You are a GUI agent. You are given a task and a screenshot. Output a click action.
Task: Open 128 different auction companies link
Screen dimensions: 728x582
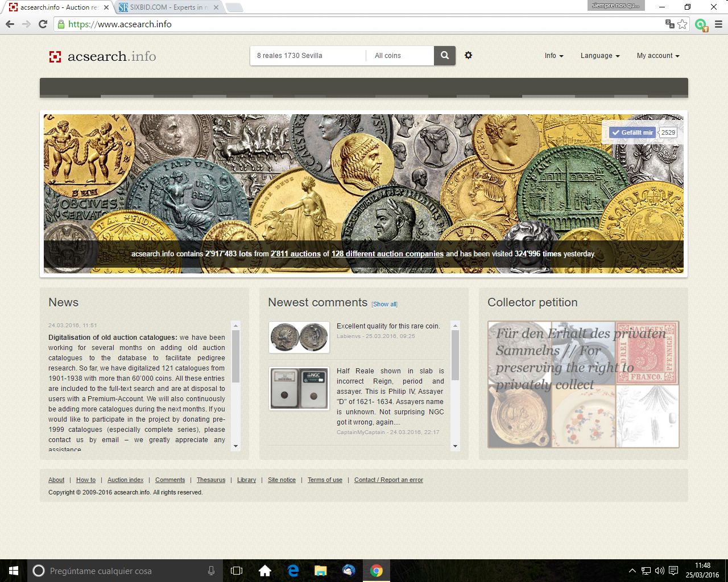click(x=387, y=254)
